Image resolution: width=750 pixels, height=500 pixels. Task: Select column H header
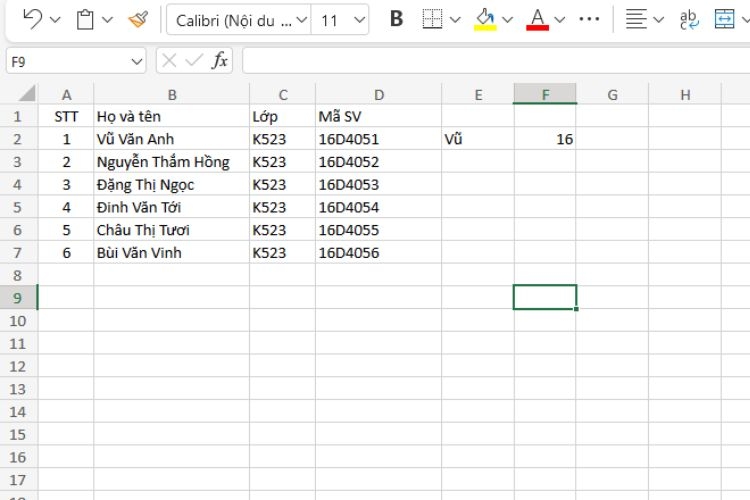click(x=685, y=95)
